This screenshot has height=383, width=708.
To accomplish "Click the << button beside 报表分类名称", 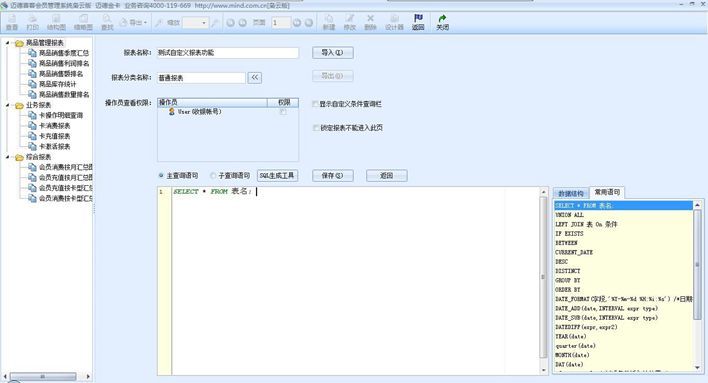I will [x=255, y=78].
